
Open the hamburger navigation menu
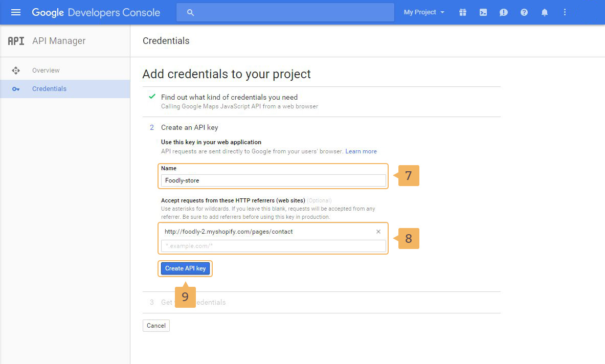pyautogui.click(x=16, y=12)
